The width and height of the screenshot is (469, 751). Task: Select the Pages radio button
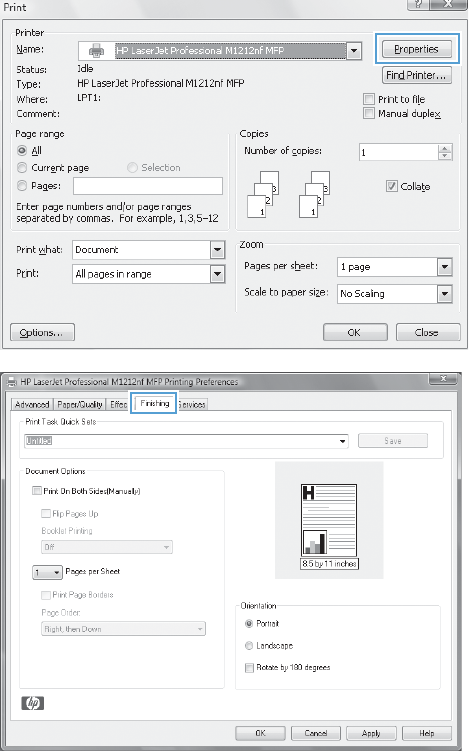click(x=22, y=185)
